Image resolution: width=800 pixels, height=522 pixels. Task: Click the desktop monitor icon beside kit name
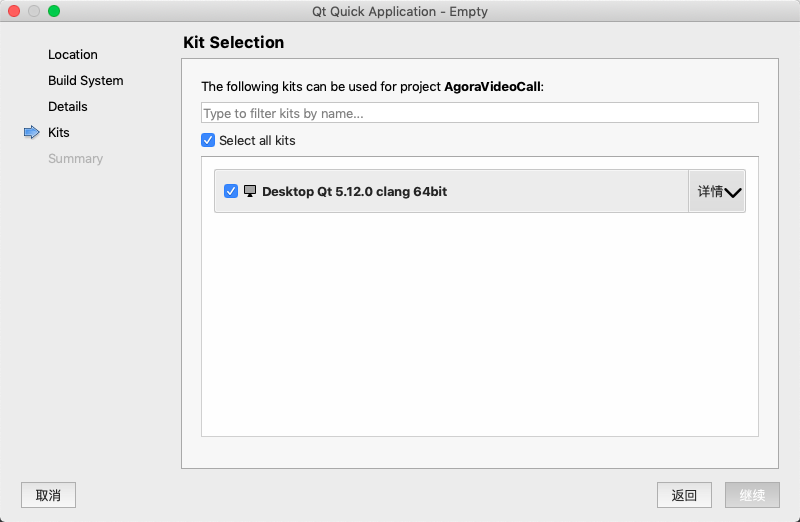(249, 191)
